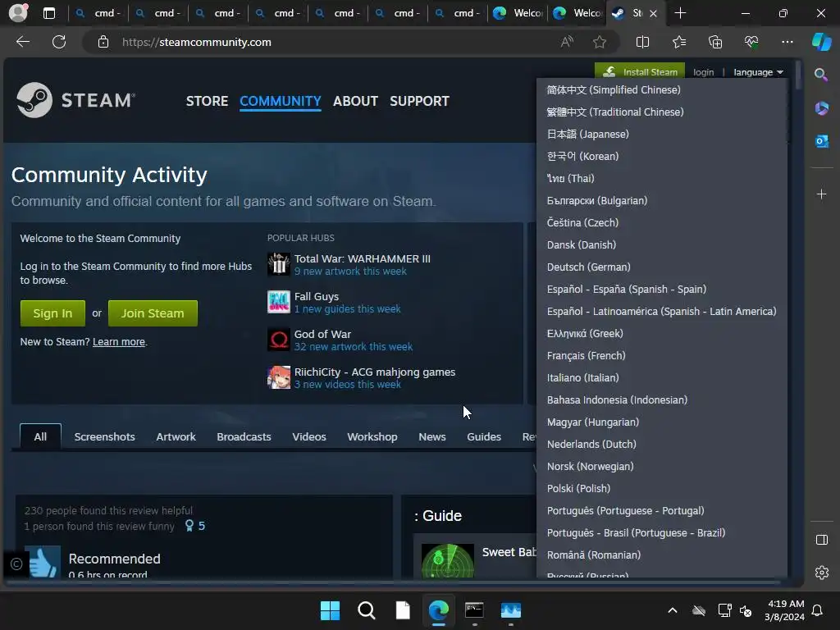Choose Italiano (Italian) language
This screenshot has height=630, width=840.
pyautogui.click(x=662, y=377)
